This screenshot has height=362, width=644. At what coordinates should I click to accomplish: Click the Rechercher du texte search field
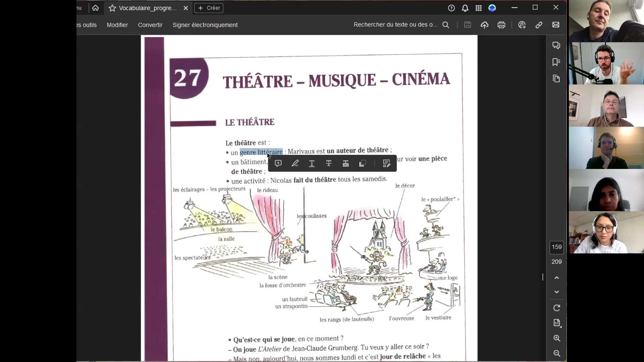[x=395, y=25]
